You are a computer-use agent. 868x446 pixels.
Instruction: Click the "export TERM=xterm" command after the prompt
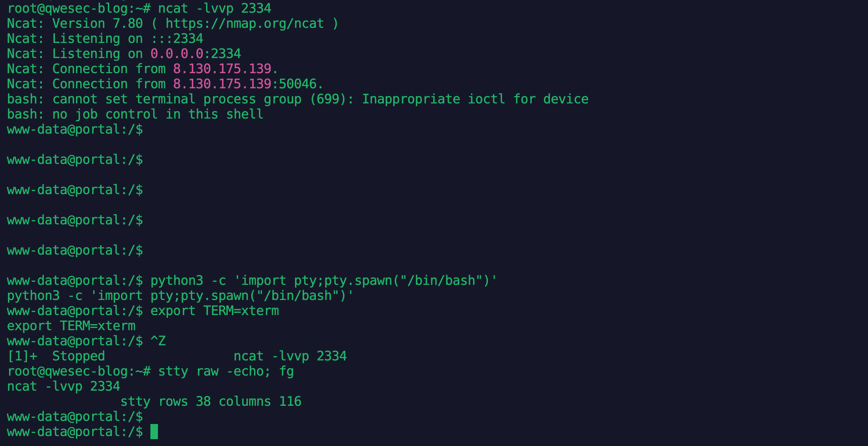click(x=215, y=311)
